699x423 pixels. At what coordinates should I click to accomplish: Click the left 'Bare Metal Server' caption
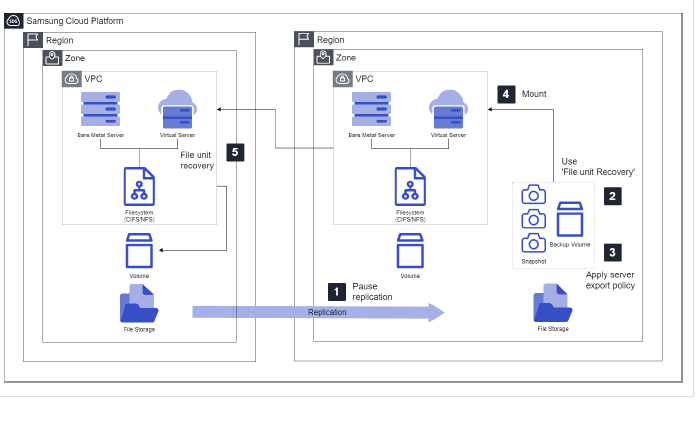(x=101, y=135)
